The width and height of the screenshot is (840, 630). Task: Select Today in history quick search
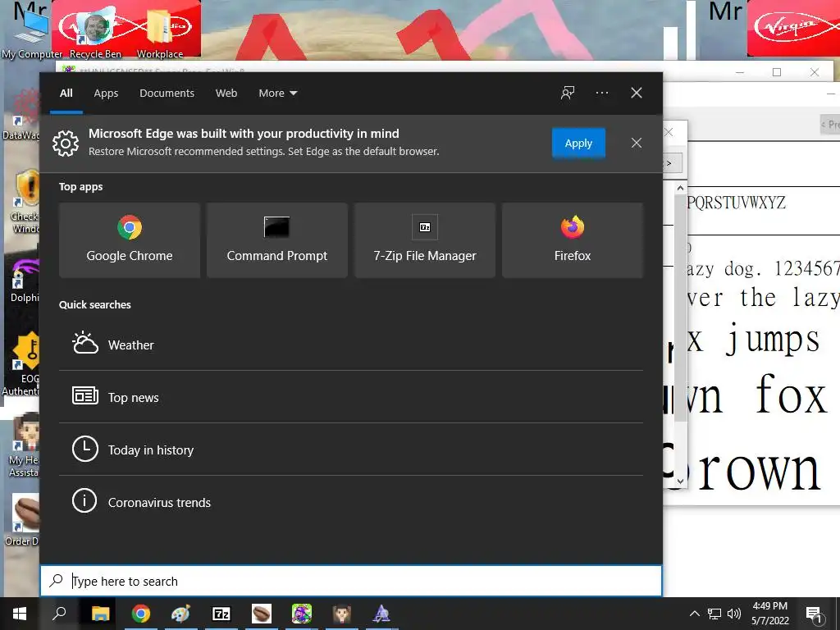click(351, 450)
